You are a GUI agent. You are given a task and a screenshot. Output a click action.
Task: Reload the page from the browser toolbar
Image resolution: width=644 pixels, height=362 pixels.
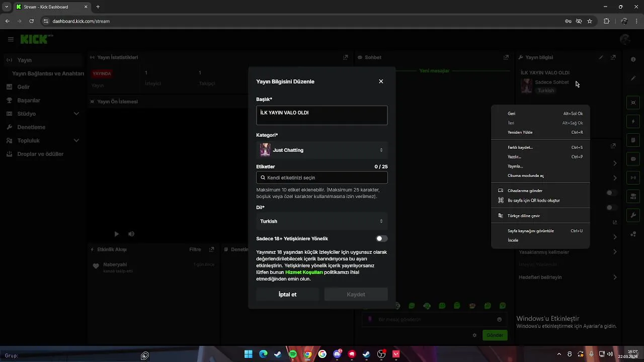tap(31, 21)
